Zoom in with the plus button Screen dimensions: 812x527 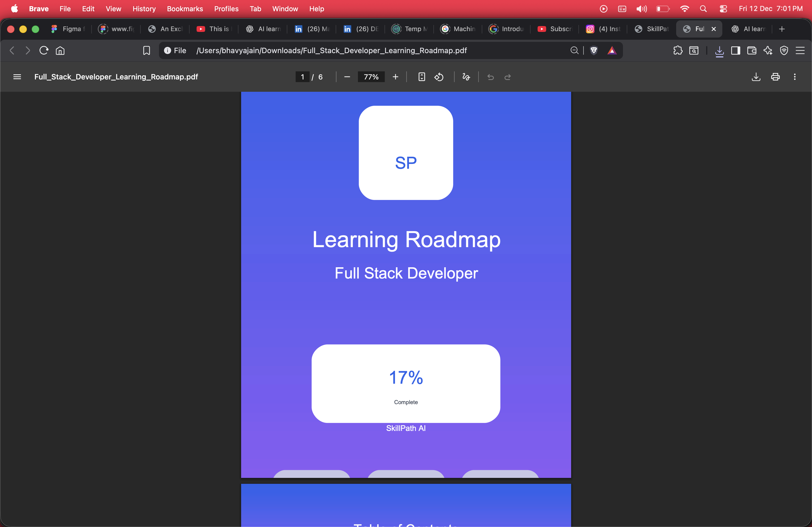(x=396, y=77)
